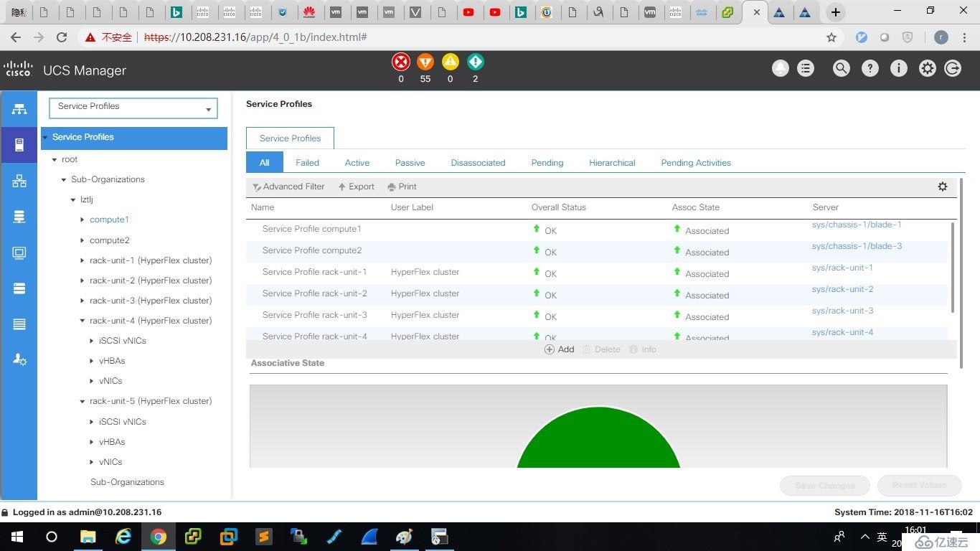
Task: Bookmark this page with star icon
Action: point(831,37)
